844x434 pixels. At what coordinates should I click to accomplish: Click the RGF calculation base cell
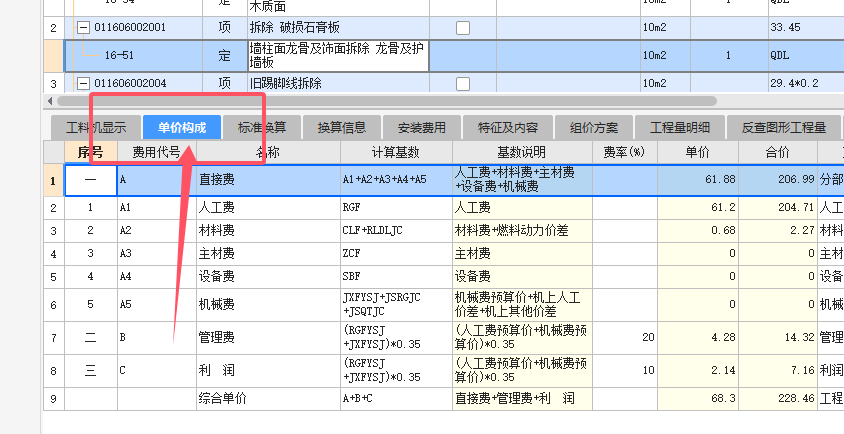click(x=396, y=207)
